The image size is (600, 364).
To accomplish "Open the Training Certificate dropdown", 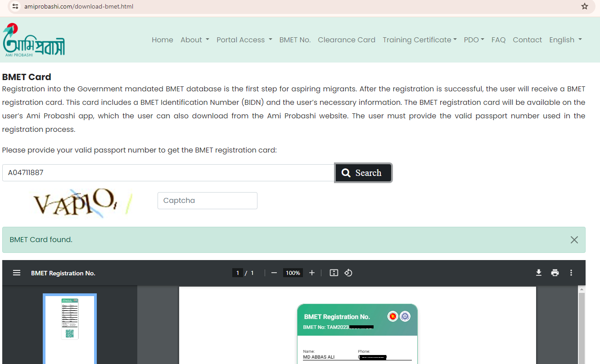I will point(420,40).
